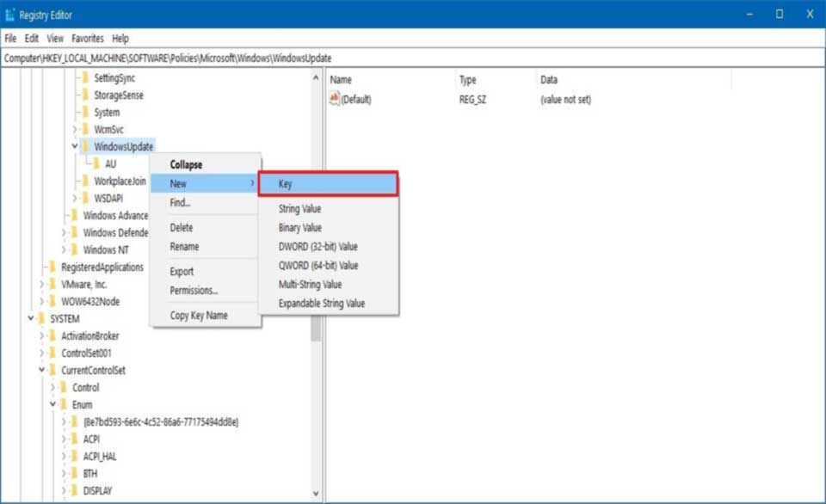Image resolution: width=826 pixels, height=504 pixels.
Task: Click the RegisteredApplications folder icon
Action: point(52,267)
